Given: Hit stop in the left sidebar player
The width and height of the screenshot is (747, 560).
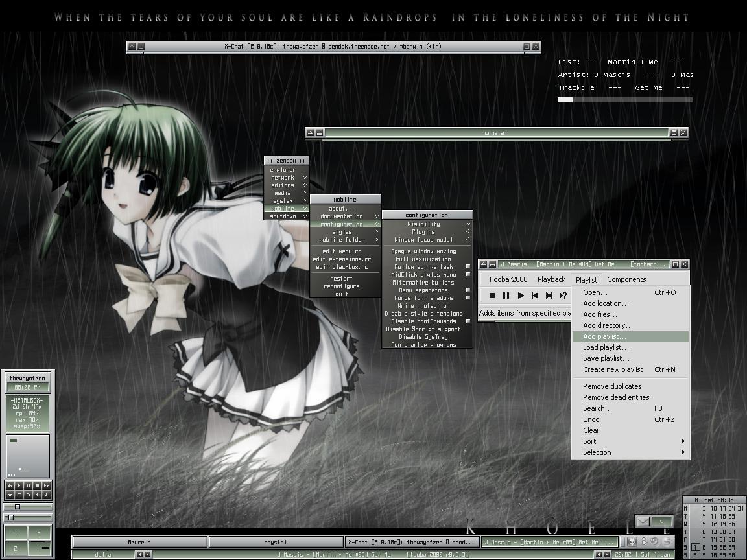Looking at the screenshot, I should pos(37,485).
